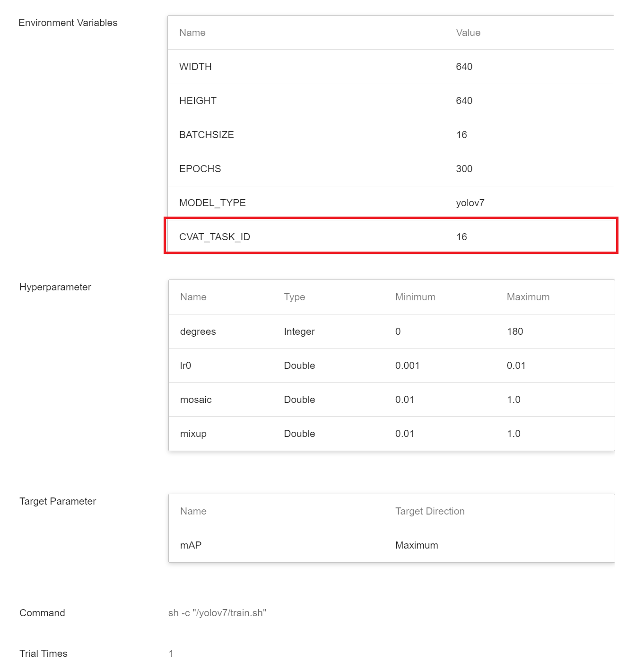Viewport: 627px width, 672px height.
Task: Select the degrees hyperparameter row
Action: [392, 332]
